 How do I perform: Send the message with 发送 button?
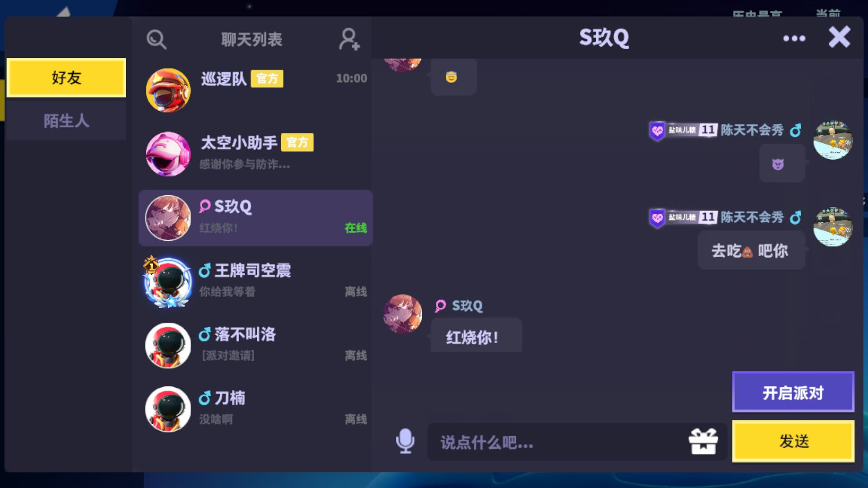(x=793, y=441)
